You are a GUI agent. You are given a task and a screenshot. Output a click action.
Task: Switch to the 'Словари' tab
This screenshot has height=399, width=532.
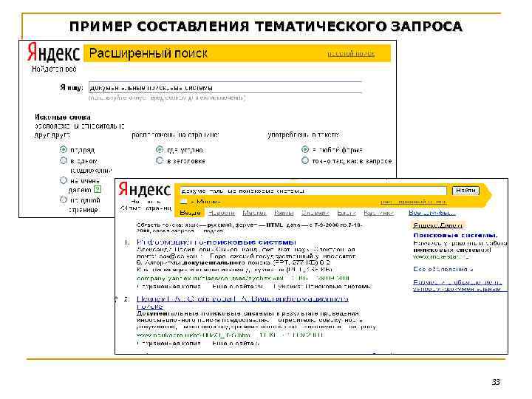[316, 213]
